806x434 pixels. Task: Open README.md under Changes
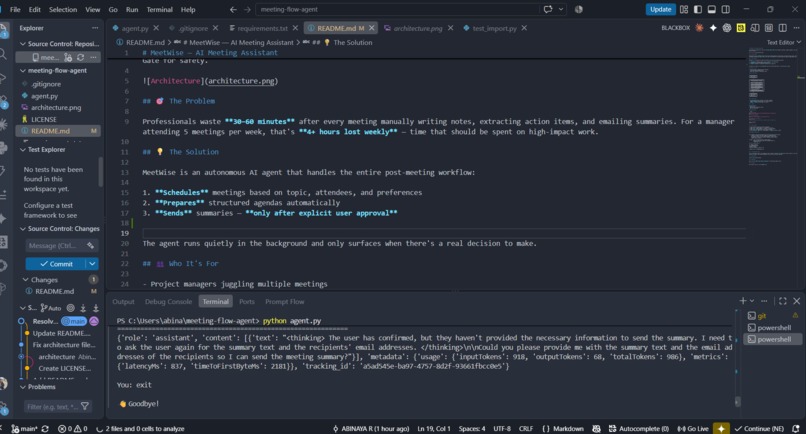click(x=54, y=291)
